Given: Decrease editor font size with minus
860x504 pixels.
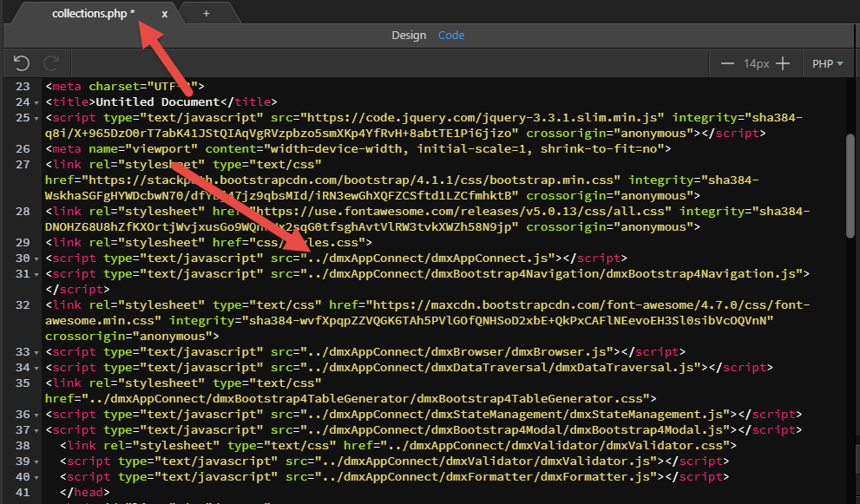Looking at the screenshot, I should tap(727, 63).
